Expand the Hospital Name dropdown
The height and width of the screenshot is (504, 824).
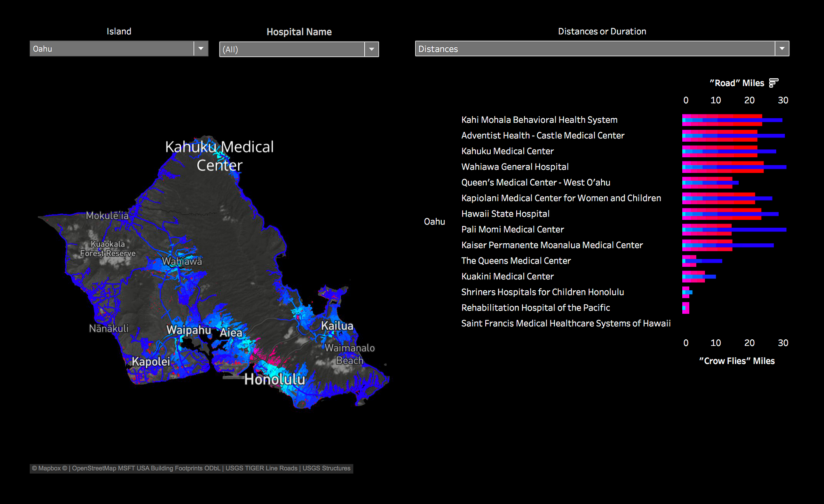371,49
